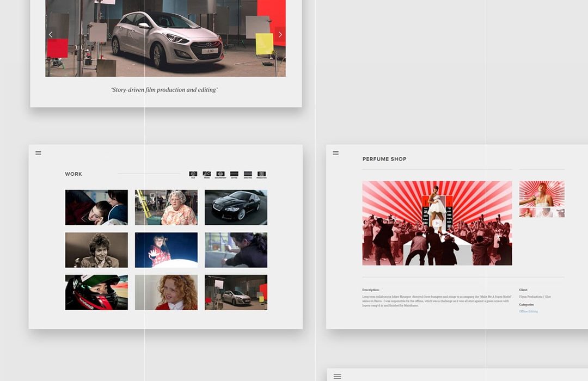Click the silver Hyundai slideshow image
Viewport: 588px width, 381px height.
point(166,38)
